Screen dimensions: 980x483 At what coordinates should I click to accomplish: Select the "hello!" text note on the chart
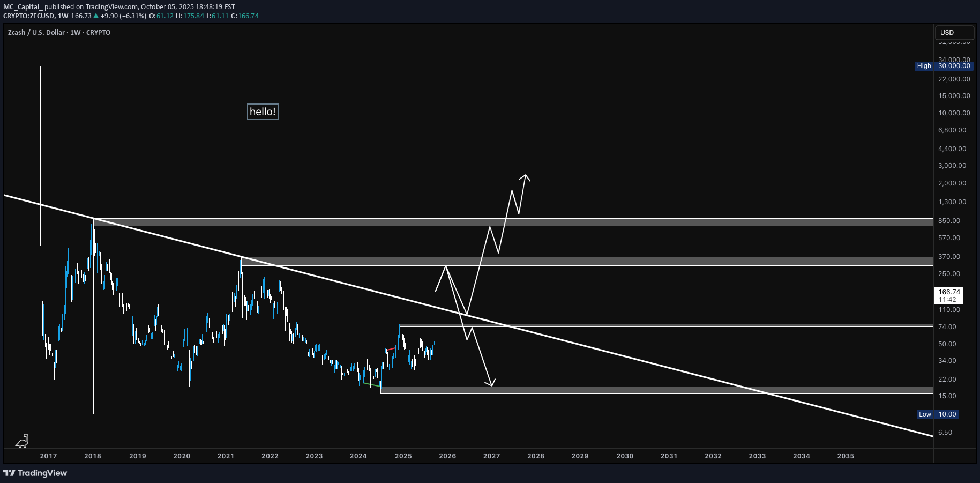263,112
